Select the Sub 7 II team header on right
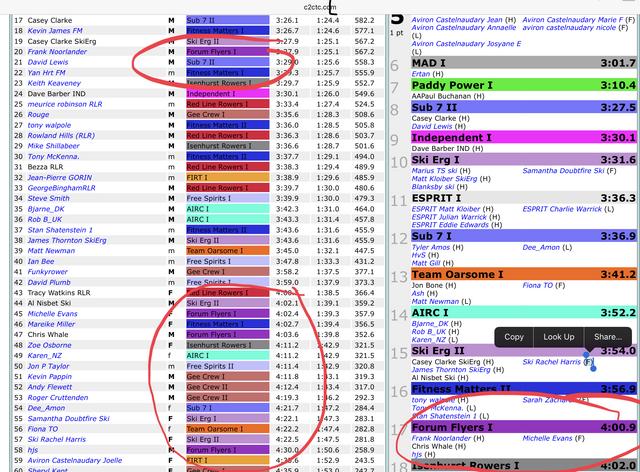640x472 pixels. point(524,107)
